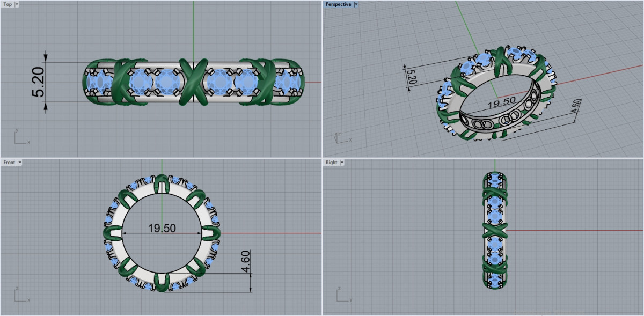The height and width of the screenshot is (316, 644).
Task: Activate the Perspective viewport title label
Action: 338,4
